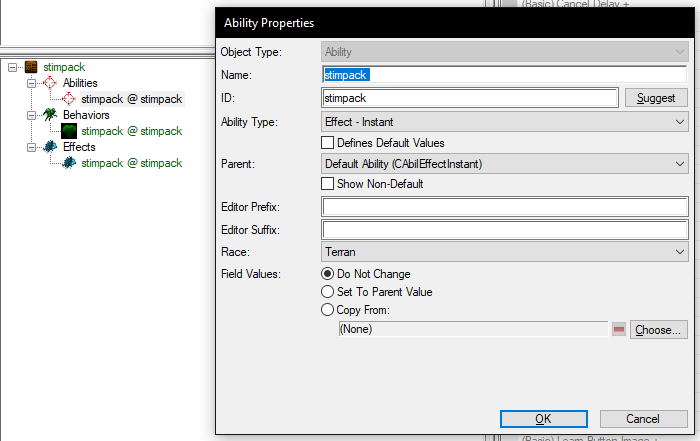Select the Abilities tree category label

(80, 83)
